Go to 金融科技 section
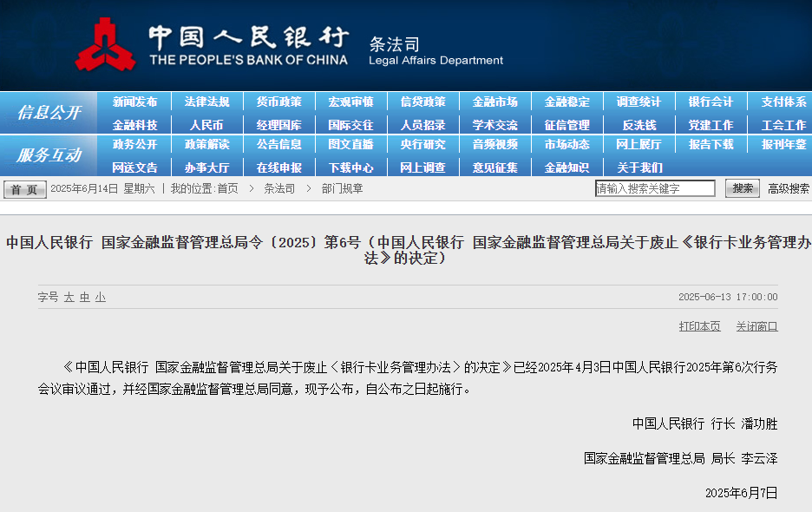812x512 pixels. [x=134, y=126]
